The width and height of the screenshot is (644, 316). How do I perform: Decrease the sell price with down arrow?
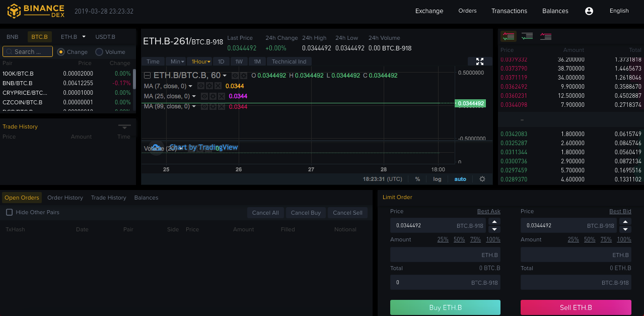click(x=625, y=229)
